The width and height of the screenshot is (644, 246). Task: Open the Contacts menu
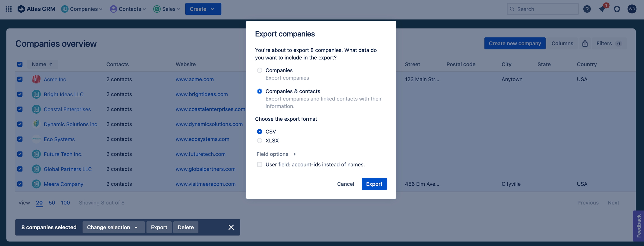128,9
